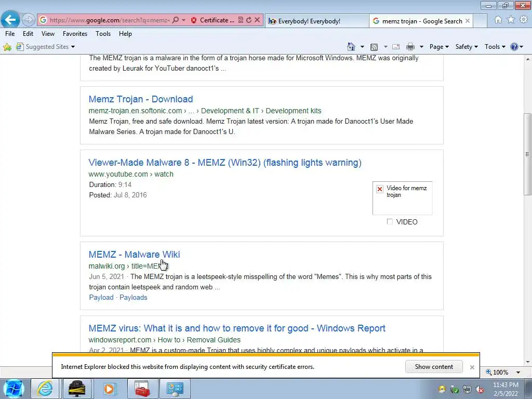This screenshot has width=532, height=399.
Task: Click the scrollbar up arrow
Action: click(x=528, y=59)
